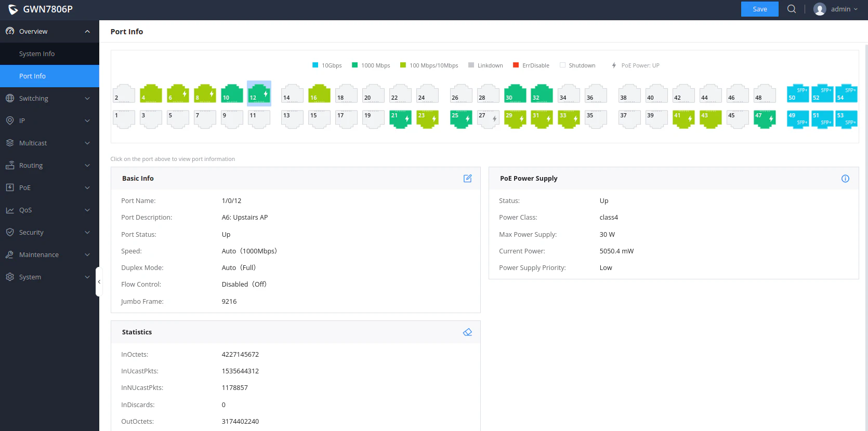Select SFP+ port 53
This screenshot has height=431, width=868.
pos(846,119)
